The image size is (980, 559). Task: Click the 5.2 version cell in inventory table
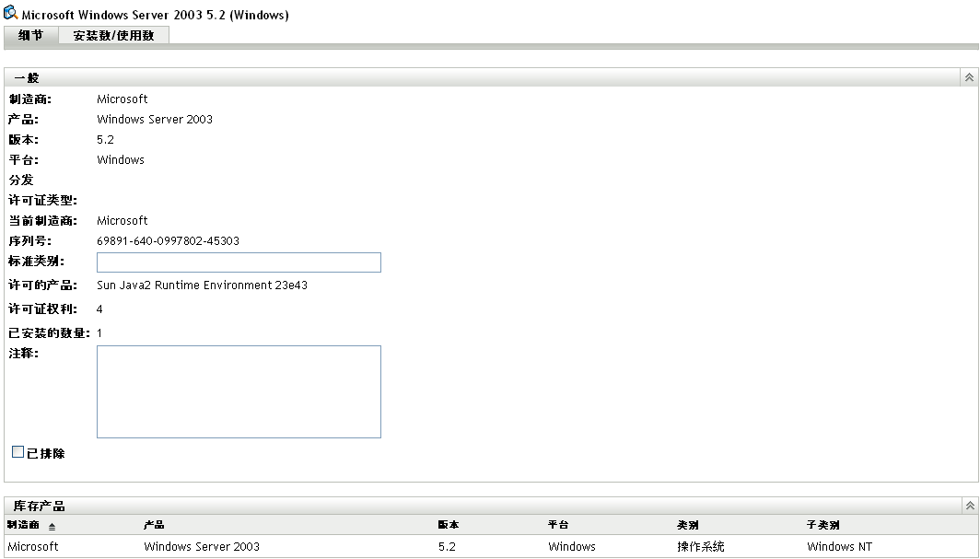pos(447,546)
